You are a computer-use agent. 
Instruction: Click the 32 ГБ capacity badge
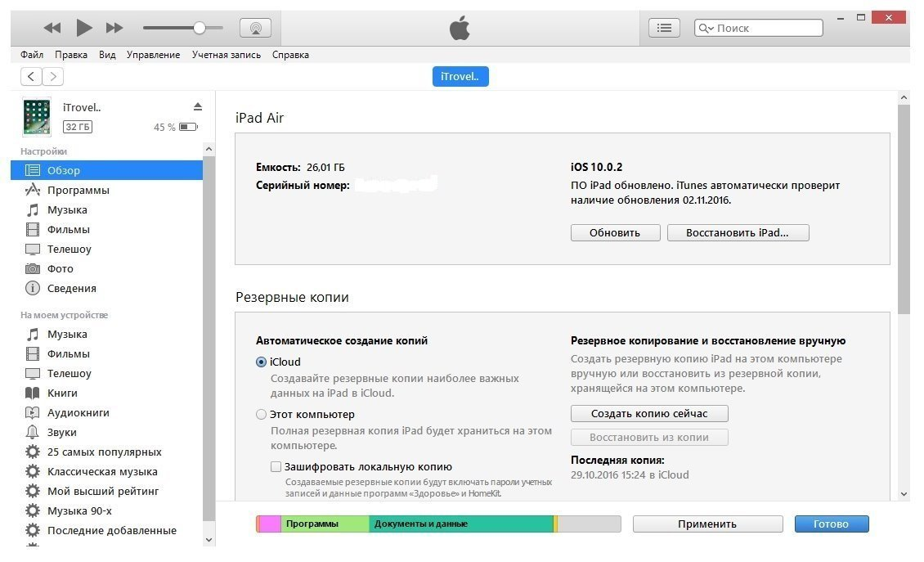[78, 127]
